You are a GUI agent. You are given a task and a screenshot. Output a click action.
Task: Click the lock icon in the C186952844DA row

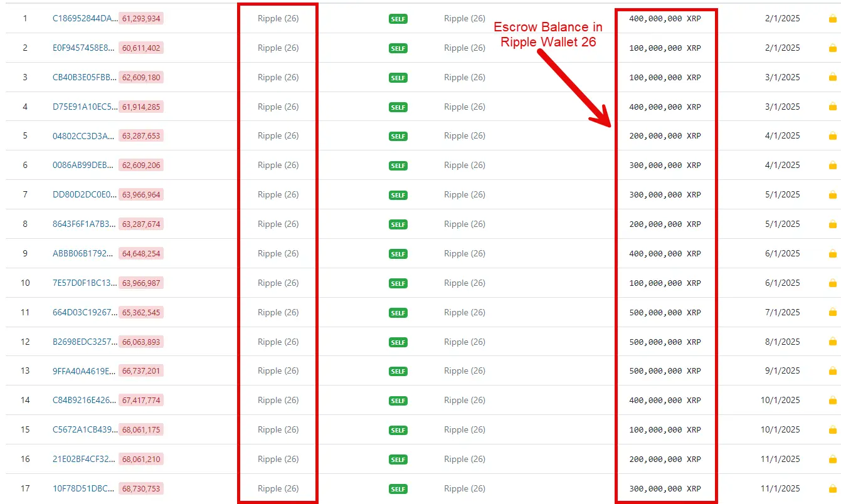click(833, 19)
